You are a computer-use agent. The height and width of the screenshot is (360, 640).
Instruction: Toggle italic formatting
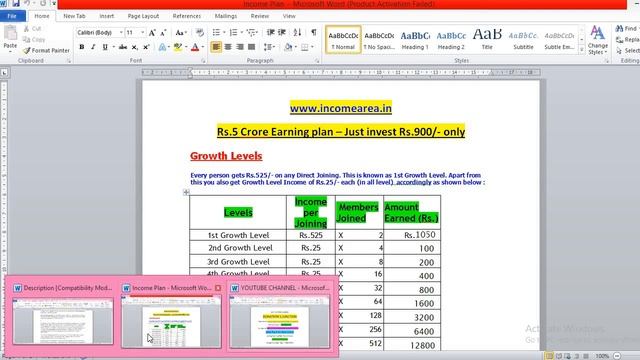coord(93,47)
